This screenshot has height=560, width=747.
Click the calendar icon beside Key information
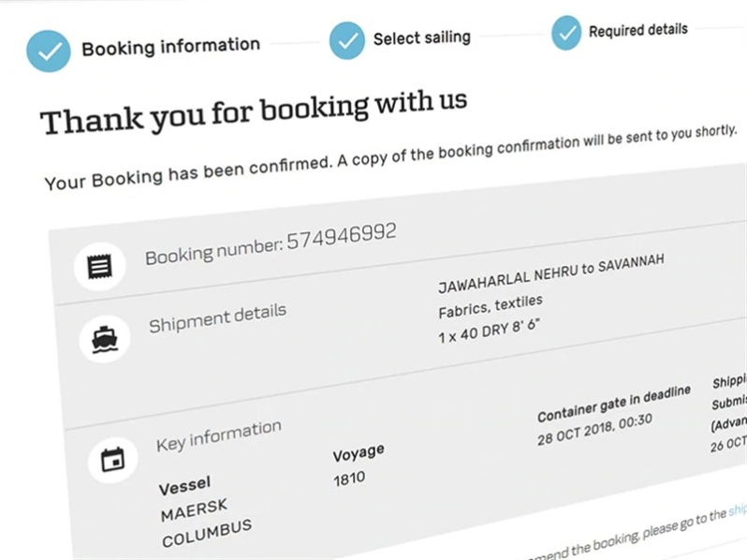click(x=113, y=460)
